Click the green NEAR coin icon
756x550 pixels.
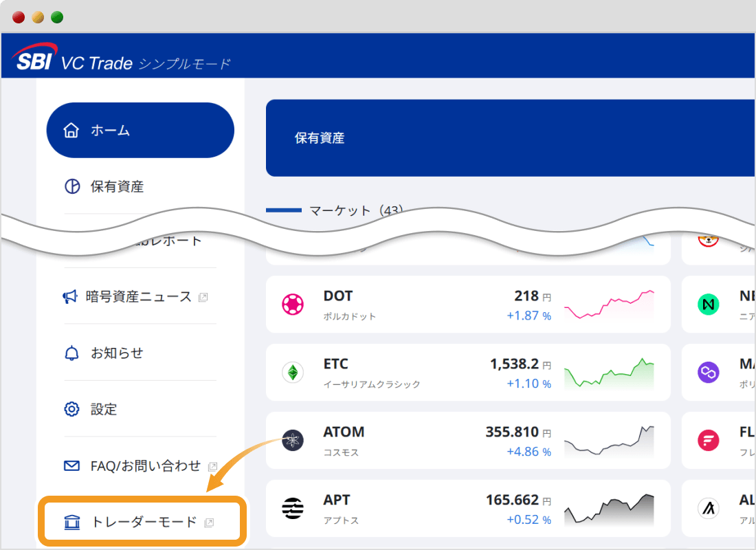(709, 305)
